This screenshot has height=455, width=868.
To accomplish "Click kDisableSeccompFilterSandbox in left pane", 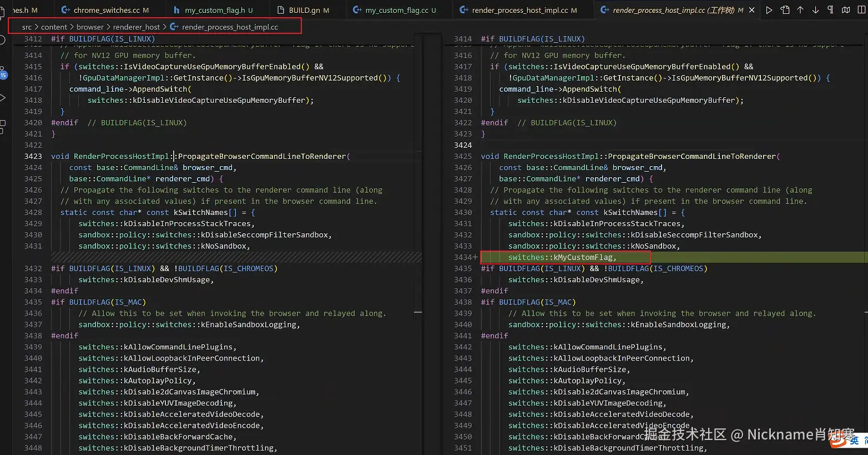I will click(264, 235).
